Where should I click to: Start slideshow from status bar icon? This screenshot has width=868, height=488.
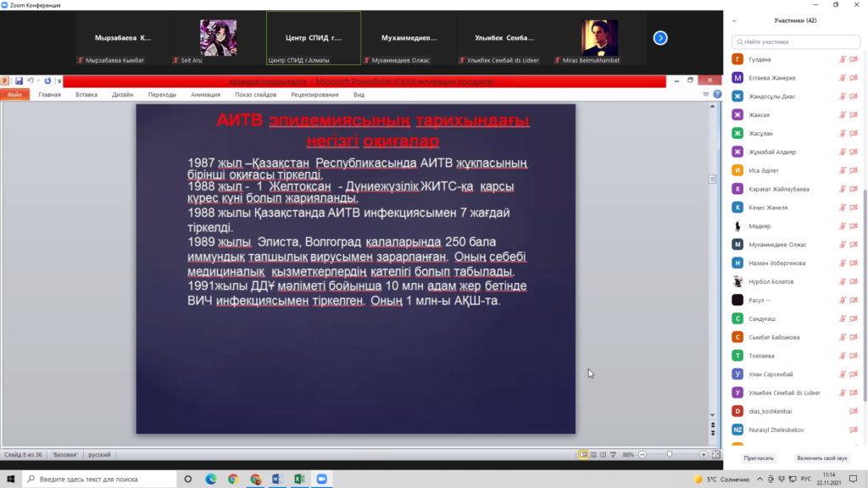[x=613, y=455]
